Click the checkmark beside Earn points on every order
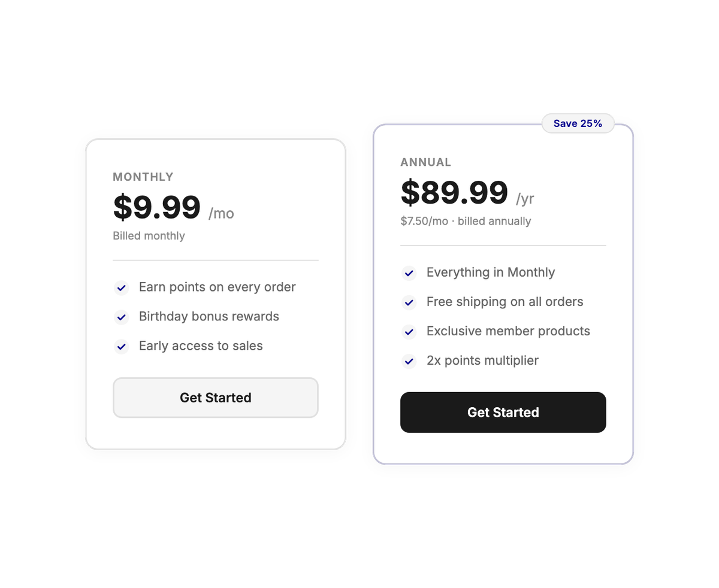Viewport: 719px width, 588px height. click(121, 287)
